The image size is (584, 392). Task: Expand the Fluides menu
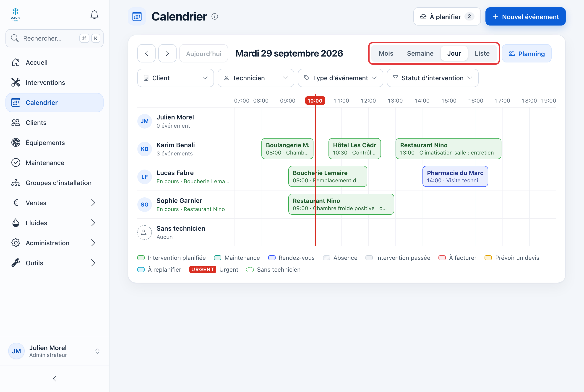(x=55, y=223)
